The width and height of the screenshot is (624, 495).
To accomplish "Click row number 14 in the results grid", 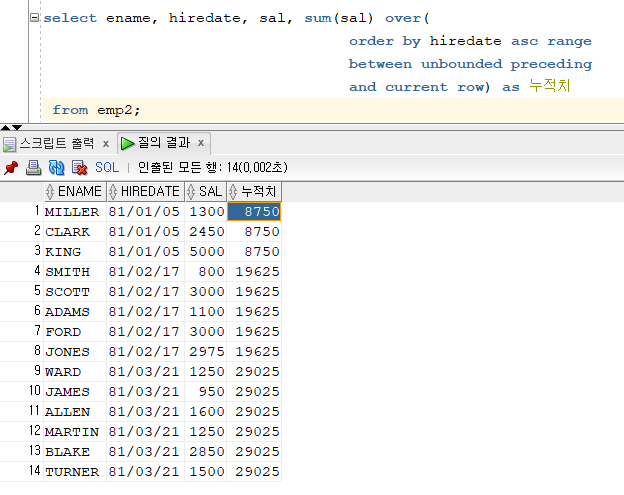I will [x=35, y=471].
